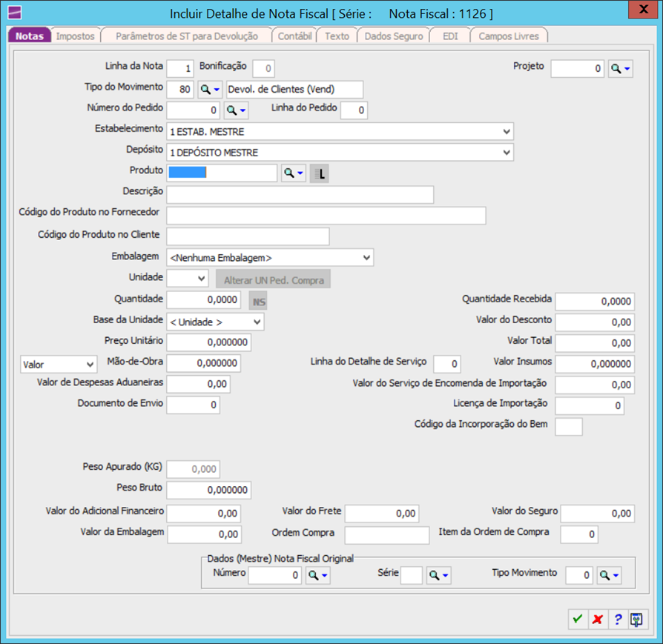Click the Bonificação field

pyautogui.click(x=263, y=68)
